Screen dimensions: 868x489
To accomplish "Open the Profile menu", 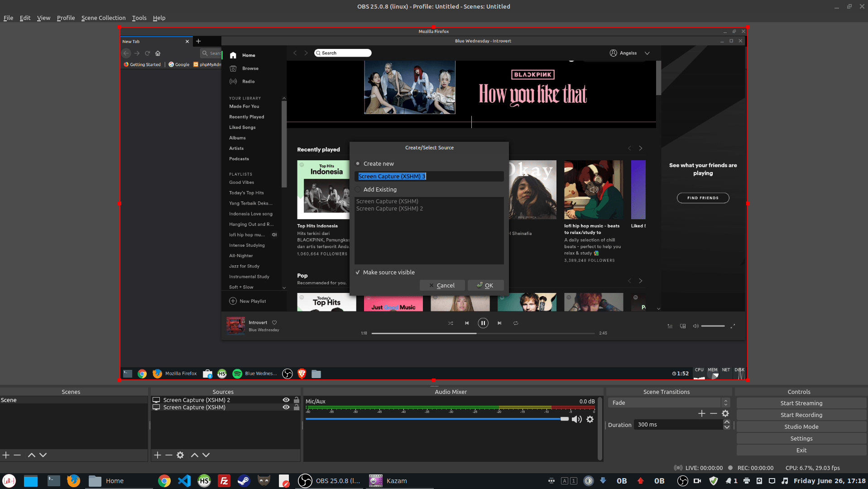I will point(66,18).
